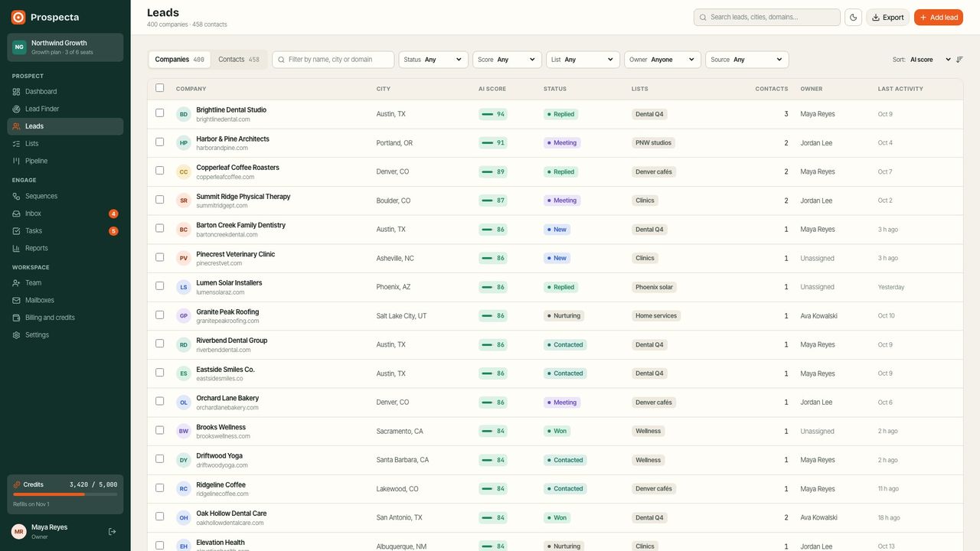Open the Sort by AI score dropdown
The height and width of the screenshot is (551, 980).
930,60
